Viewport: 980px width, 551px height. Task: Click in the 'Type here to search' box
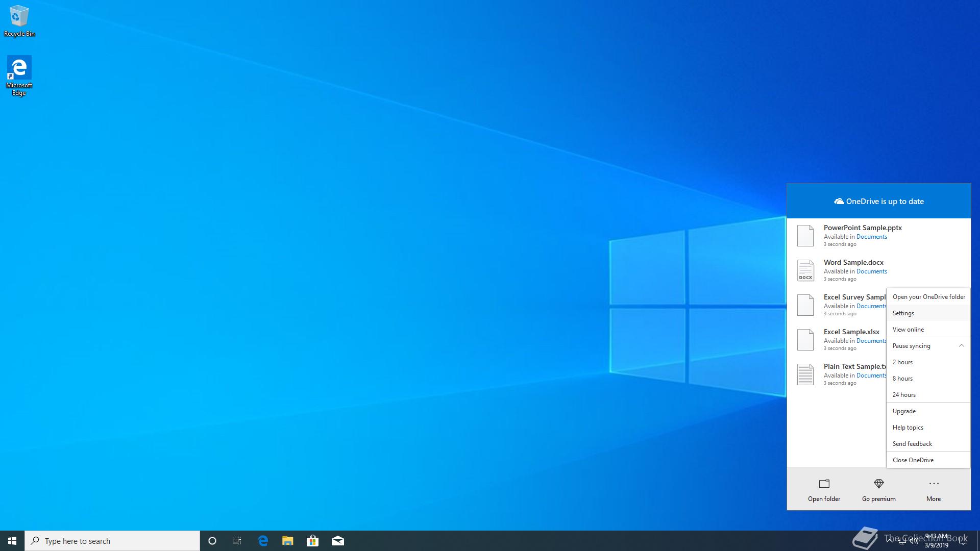point(112,541)
